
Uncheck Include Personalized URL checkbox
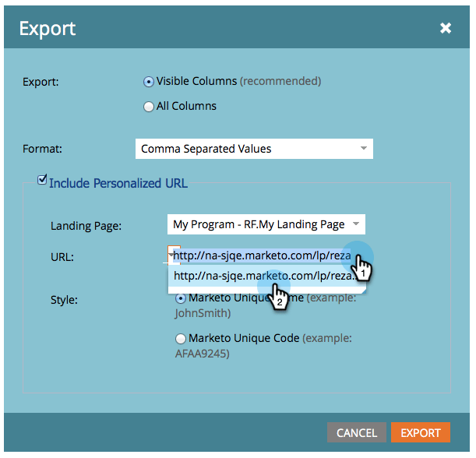click(x=42, y=180)
